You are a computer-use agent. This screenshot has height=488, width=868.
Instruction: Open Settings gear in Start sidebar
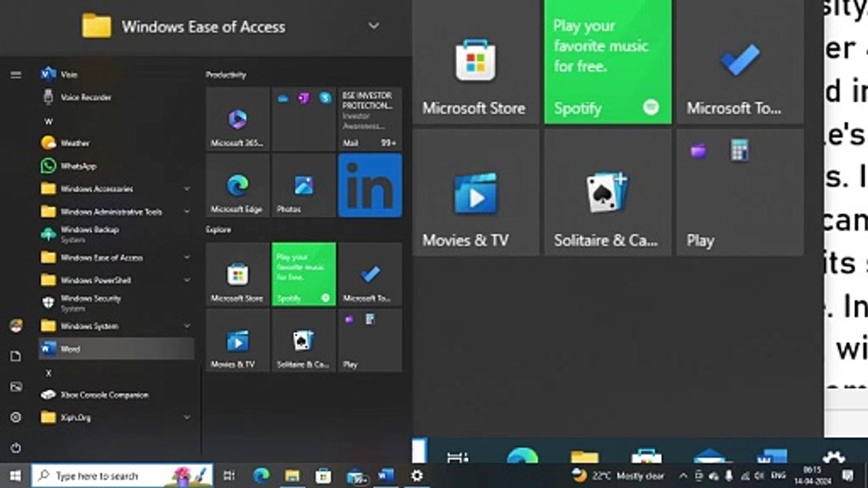[16, 418]
